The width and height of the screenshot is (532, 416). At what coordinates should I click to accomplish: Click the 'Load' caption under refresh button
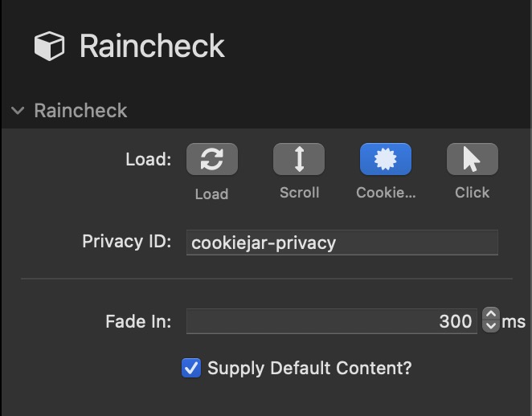click(x=211, y=194)
